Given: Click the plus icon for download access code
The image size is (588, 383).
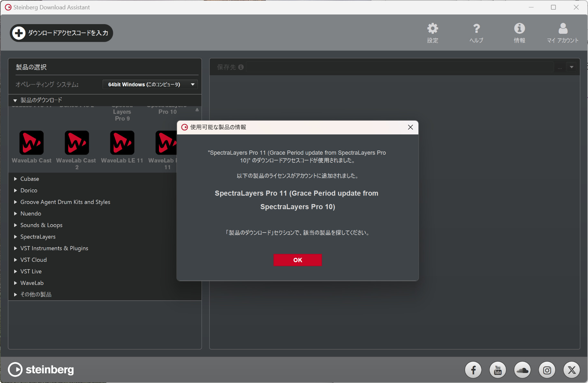Looking at the screenshot, I should pyautogui.click(x=19, y=33).
